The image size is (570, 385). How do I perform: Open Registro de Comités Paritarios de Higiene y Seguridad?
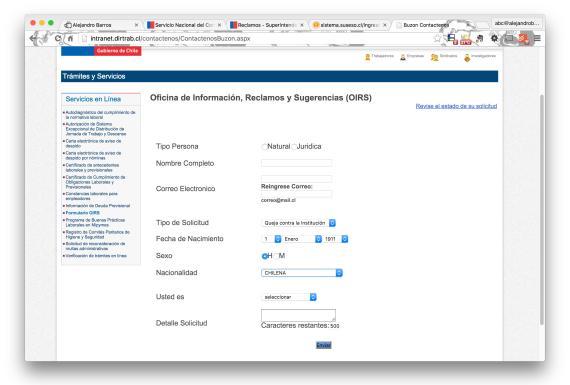97,234
